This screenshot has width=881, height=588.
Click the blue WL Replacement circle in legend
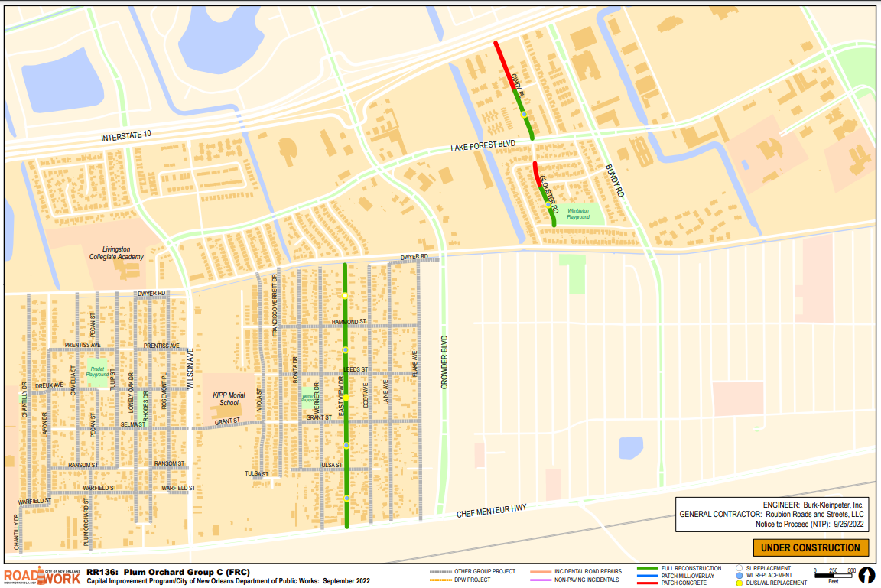click(x=740, y=576)
